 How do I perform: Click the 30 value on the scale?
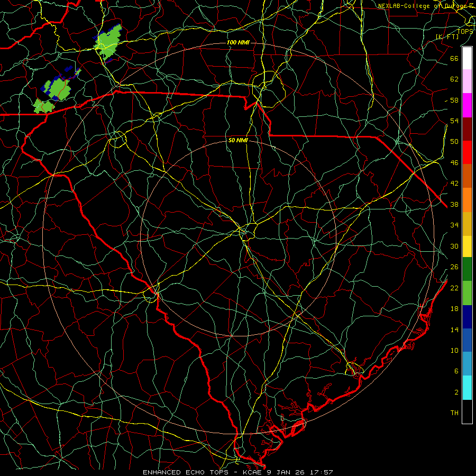coord(454,246)
